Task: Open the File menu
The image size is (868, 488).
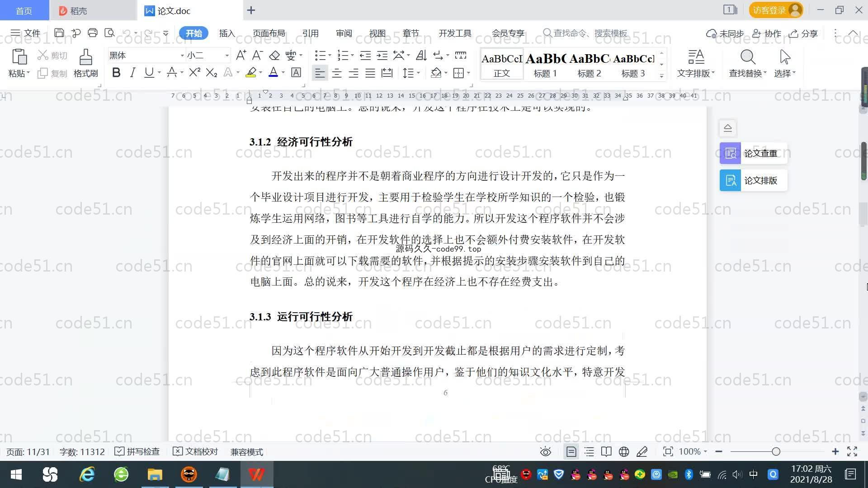Action: click(x=25, y=33)
